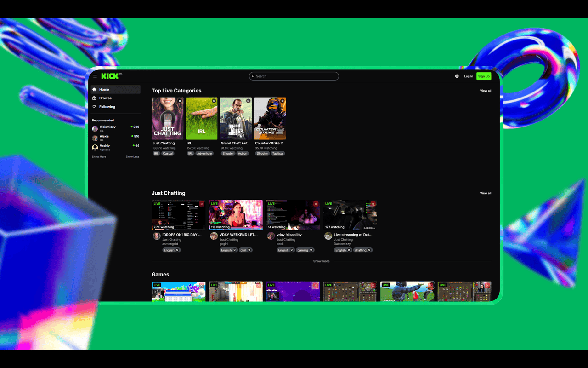
Task: Open Counter-Strike 2 category thumbnail
Action: [270, 118]
